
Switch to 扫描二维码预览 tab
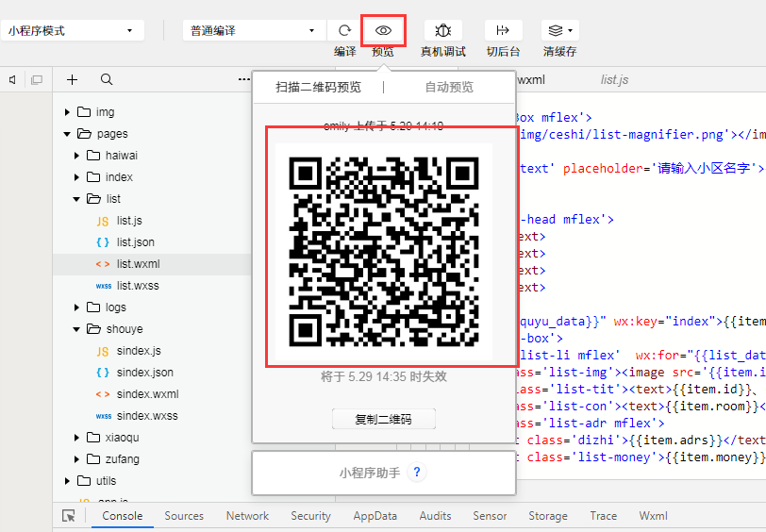pos(318,87)
